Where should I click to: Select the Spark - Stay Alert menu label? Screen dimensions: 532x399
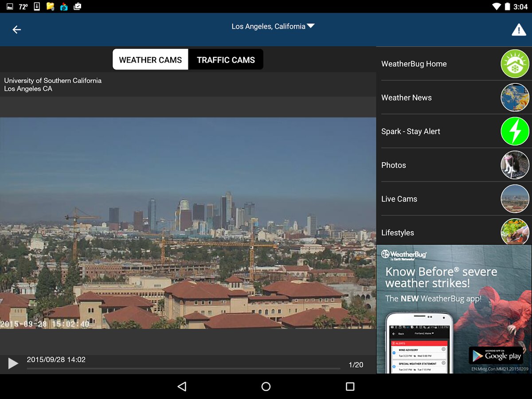click(x=411, y=131)
